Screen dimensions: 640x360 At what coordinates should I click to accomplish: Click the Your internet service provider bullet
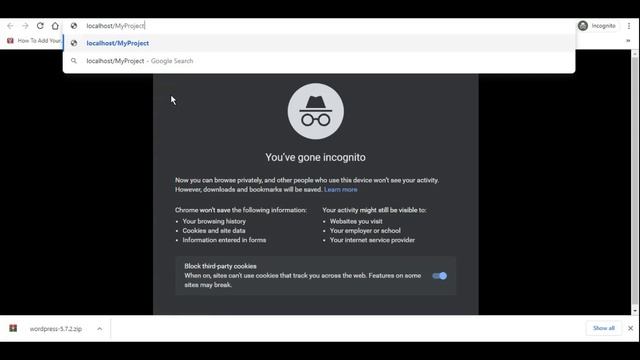pos(372,240)
